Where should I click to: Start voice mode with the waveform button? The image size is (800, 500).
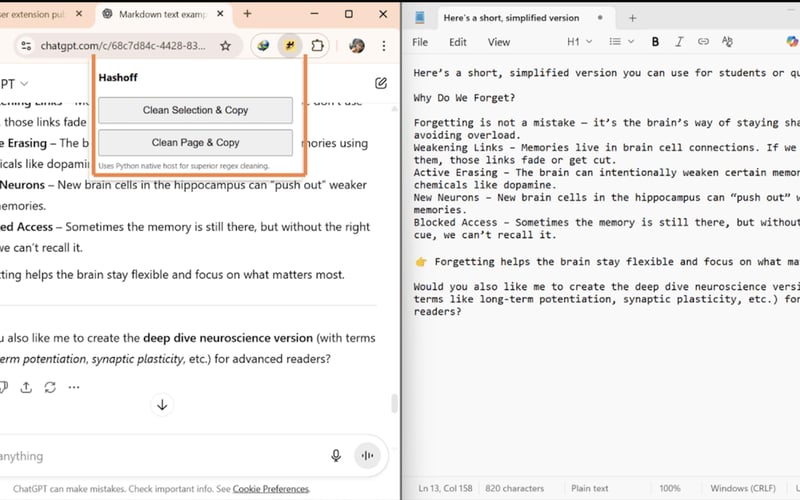tap(367, 456)
